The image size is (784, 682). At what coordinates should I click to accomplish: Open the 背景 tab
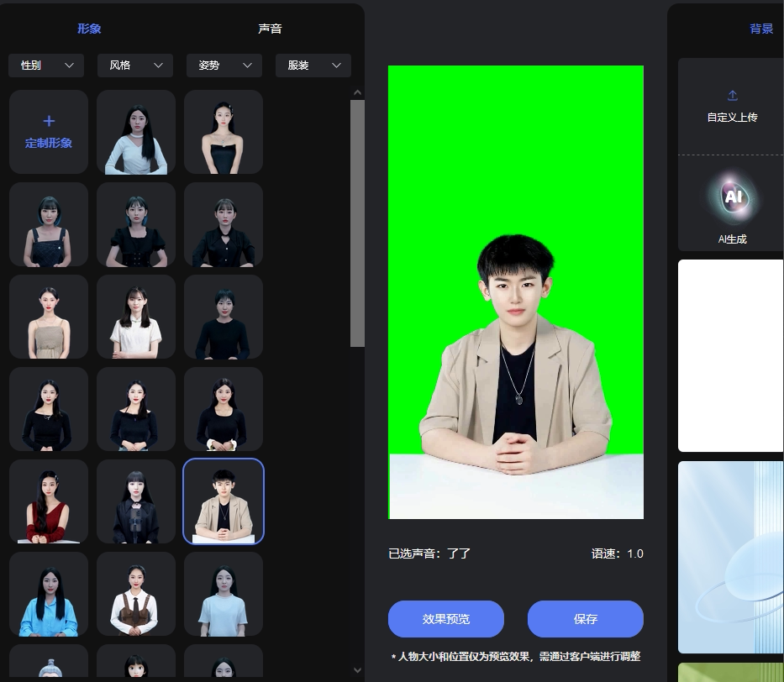[x=760, y=29]
